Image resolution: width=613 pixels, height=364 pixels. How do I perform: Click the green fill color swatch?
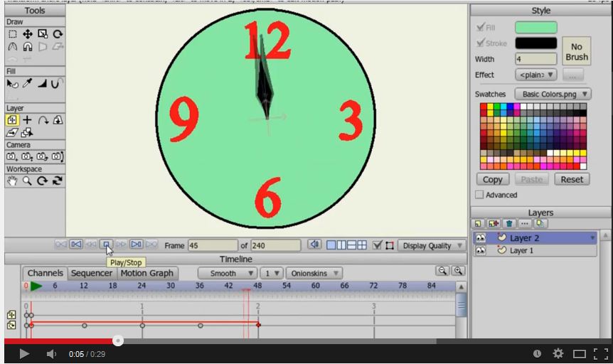tap(536, 27)
